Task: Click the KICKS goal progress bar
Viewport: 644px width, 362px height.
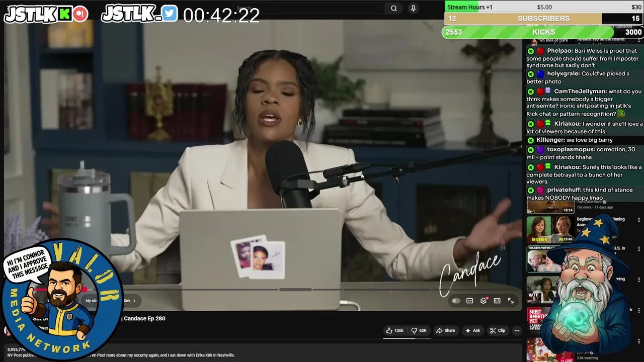Action: point(543,32)
